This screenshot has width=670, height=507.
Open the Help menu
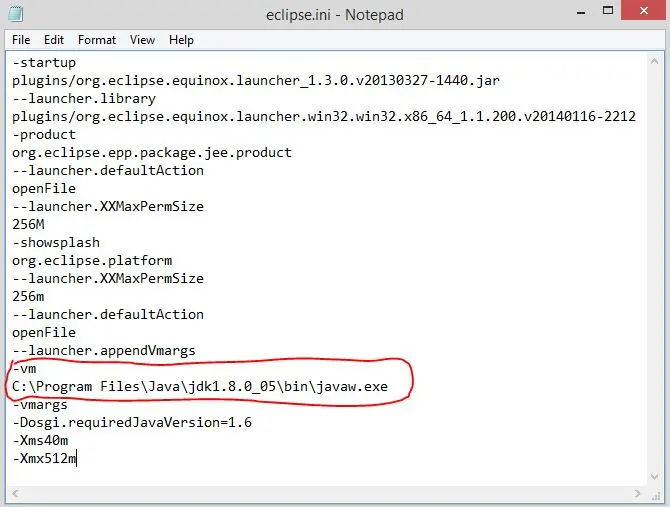click(x=181, y=40)
